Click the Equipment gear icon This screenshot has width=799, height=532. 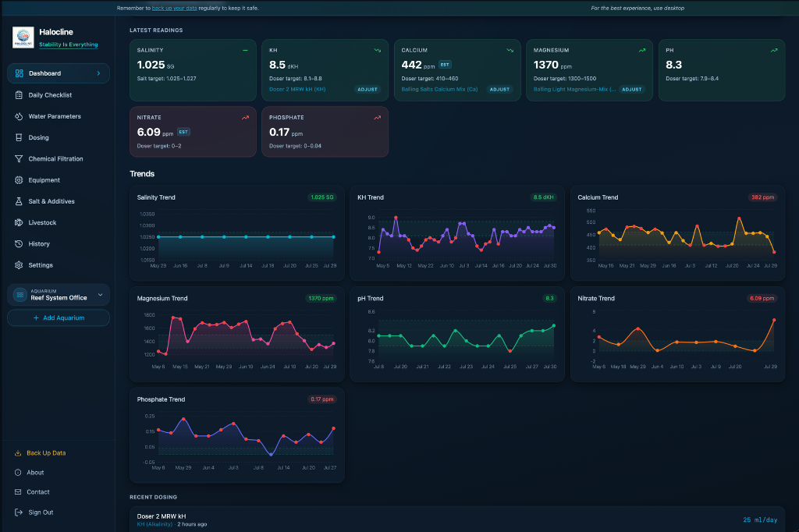[19, 180]
